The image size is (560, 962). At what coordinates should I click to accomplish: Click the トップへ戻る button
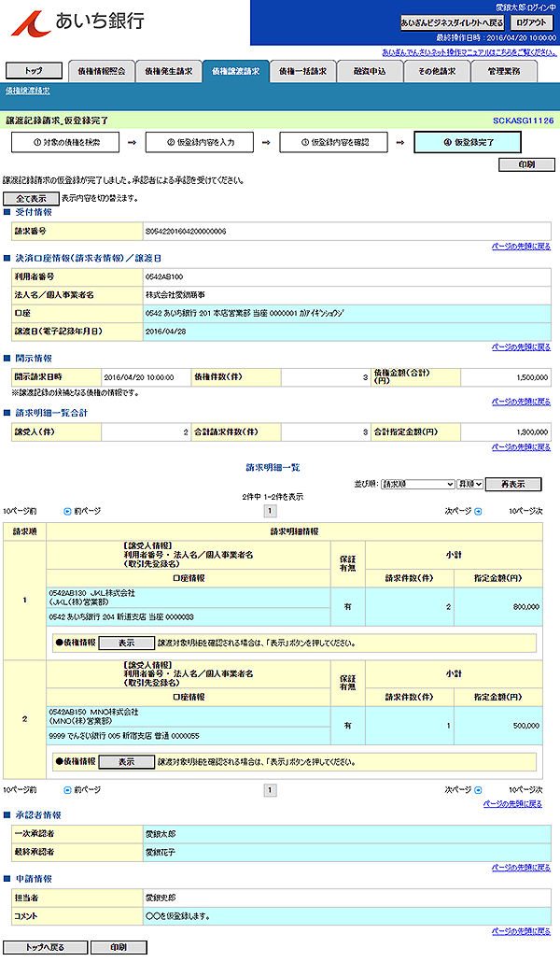(x=46, y=947)
